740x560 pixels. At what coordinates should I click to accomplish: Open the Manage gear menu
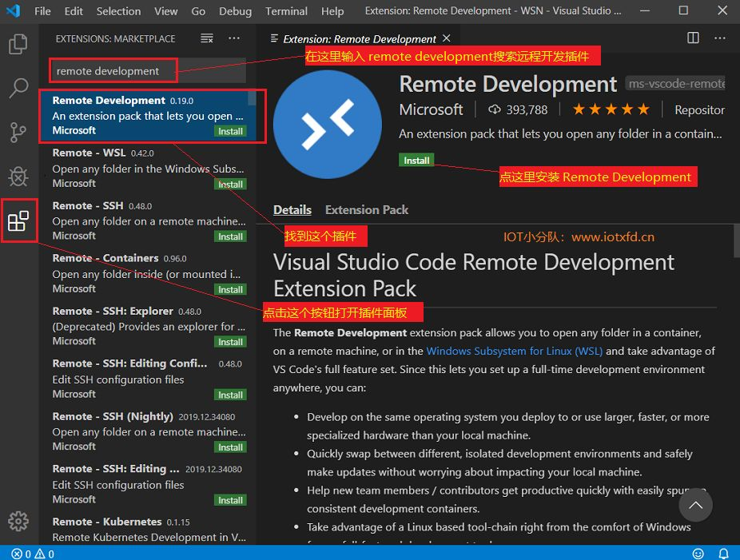point(18,522)
